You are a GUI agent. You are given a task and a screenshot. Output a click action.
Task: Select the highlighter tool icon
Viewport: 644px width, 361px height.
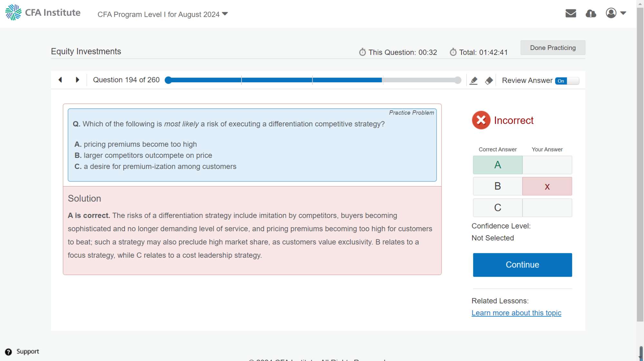(473, 80)
